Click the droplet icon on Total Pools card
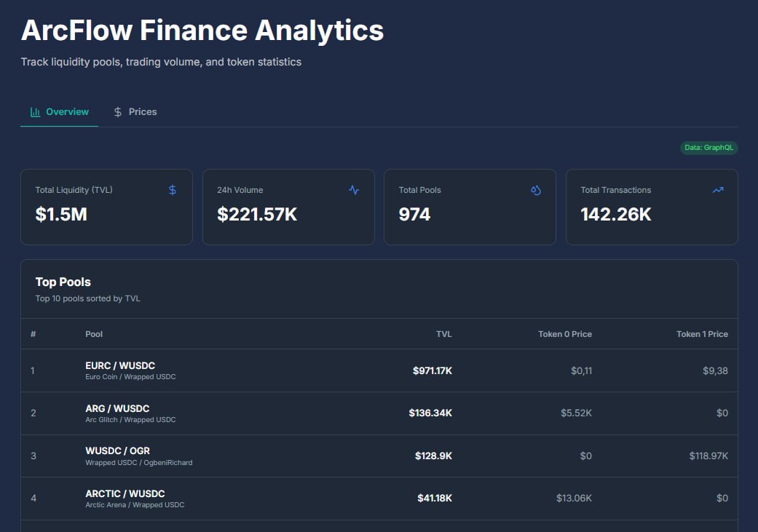Screen dimensions: 758x532 [536, 189]
